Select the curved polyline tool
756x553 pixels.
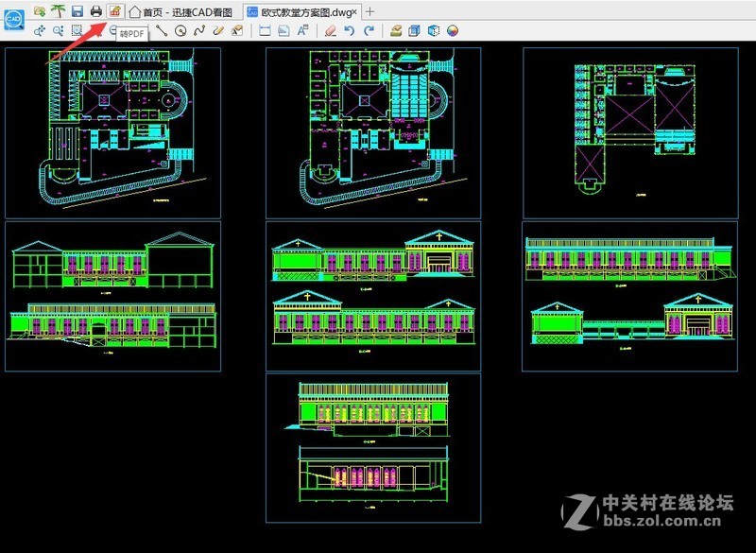pyautogui.click(x=199, y=31)
